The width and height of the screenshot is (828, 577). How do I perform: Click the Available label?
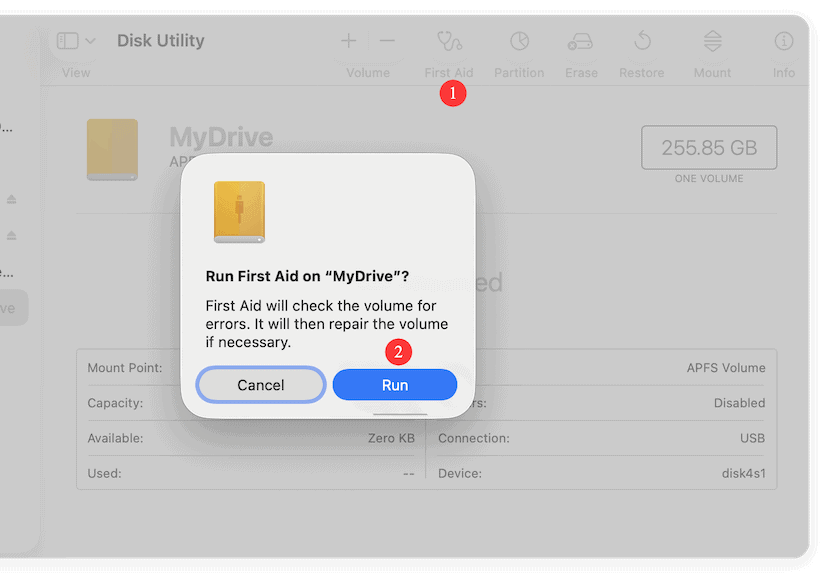[115, 438]
